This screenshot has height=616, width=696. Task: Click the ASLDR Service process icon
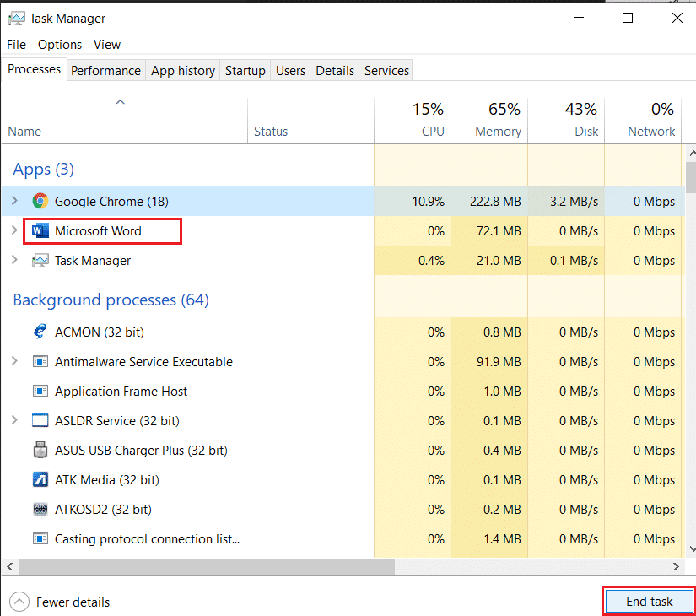click(40, 421)
